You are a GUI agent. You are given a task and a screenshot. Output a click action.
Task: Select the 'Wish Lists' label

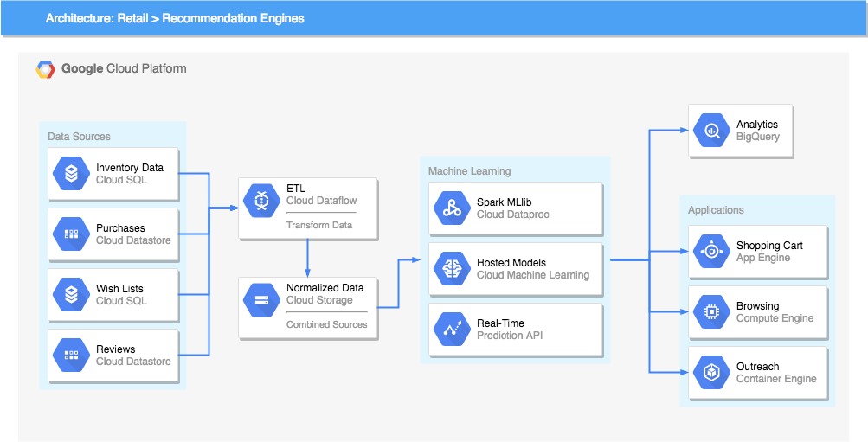119,289
